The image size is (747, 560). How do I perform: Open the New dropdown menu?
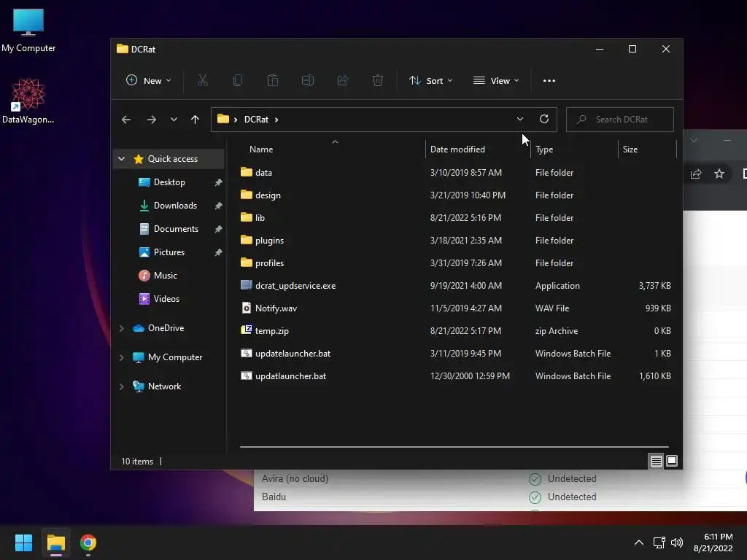point(148,80)
